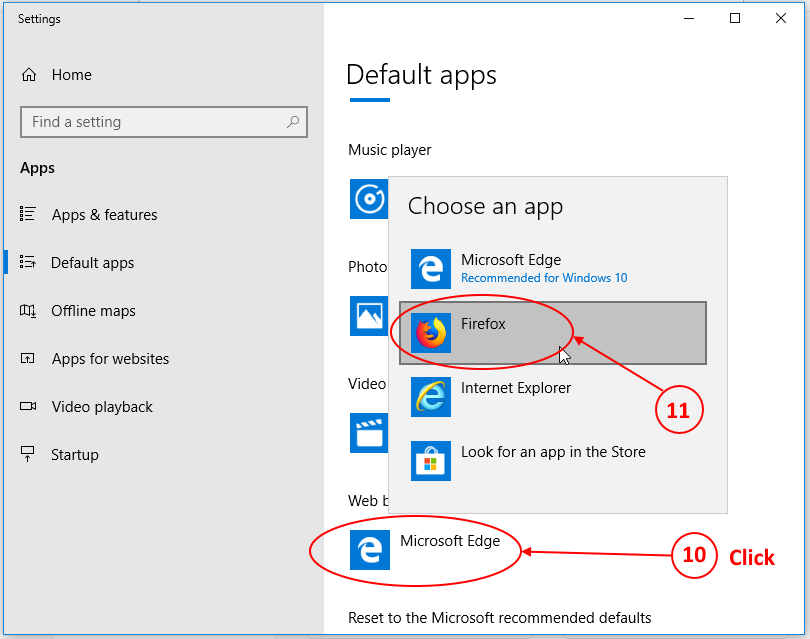Click the Apps for websites icon
This screenshot has width=810, height=639.
pyautogui.click(x=27, y=358)
